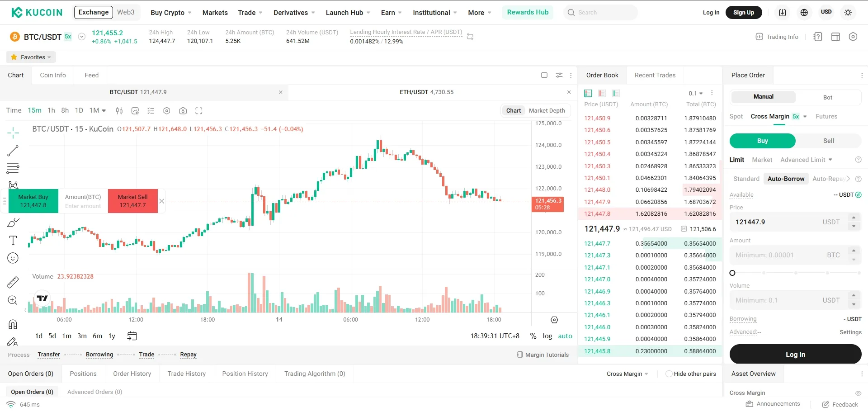Click the download app icon
Image resolution: width=868 pixels, height=412 pixels.
[782, 13]
